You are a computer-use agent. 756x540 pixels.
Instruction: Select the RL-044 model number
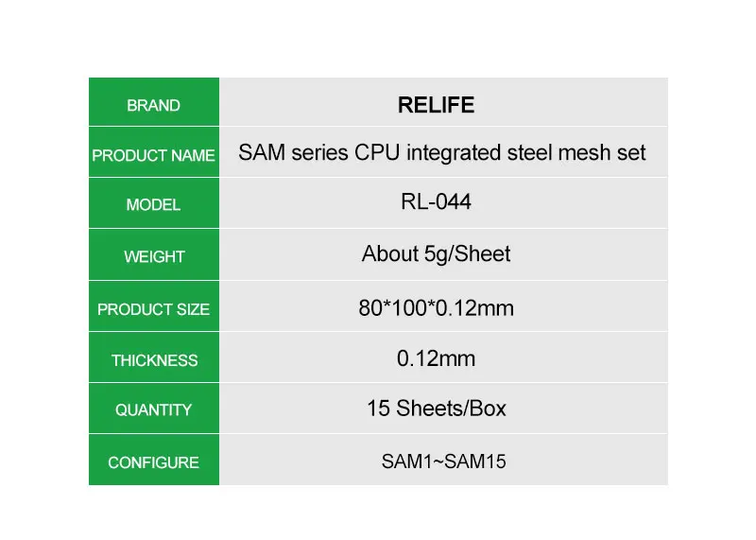coord(436,203)
